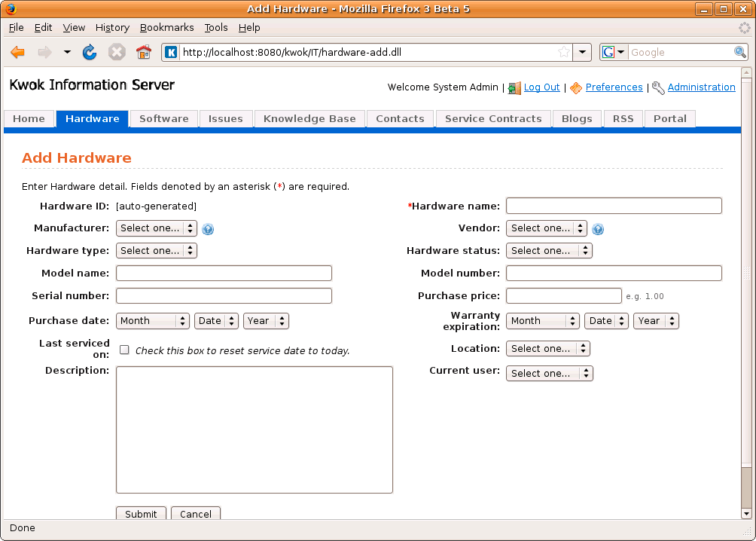Click the Google search box

680,52
